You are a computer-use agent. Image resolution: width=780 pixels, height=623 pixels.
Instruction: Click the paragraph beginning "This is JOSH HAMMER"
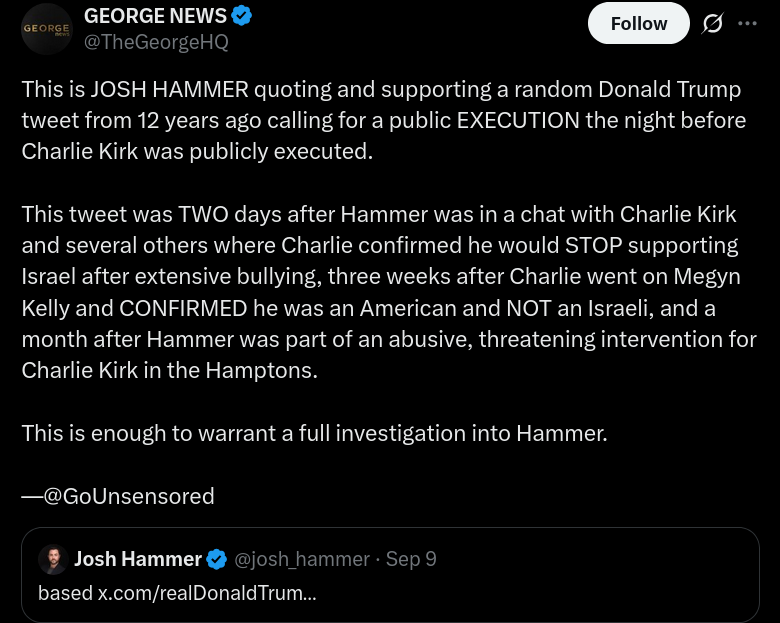coord(383,120)
